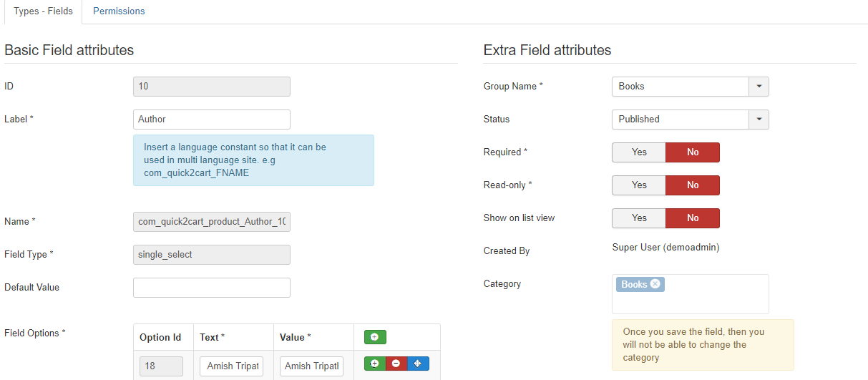Click the green add option icon in header row
The width and height of the screenshot is (868, 380).
coord(374,337)
